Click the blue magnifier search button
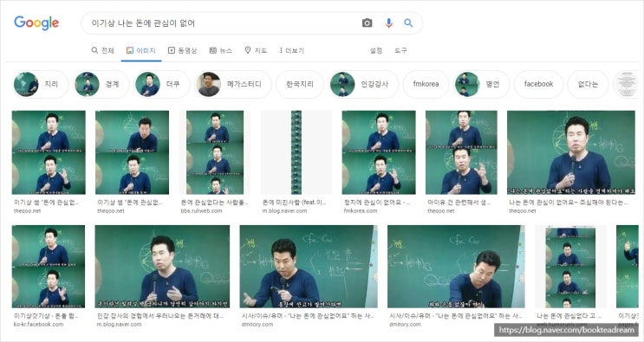This screenshot has height=342, width=644. 408,23
